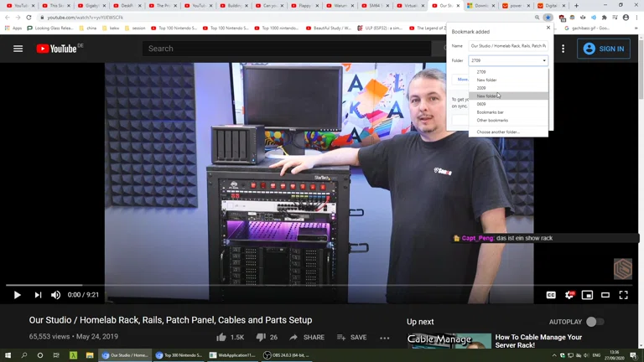Click the SIGN IN button
Viewport: 644px width, 362px height.
pos(604,49)
